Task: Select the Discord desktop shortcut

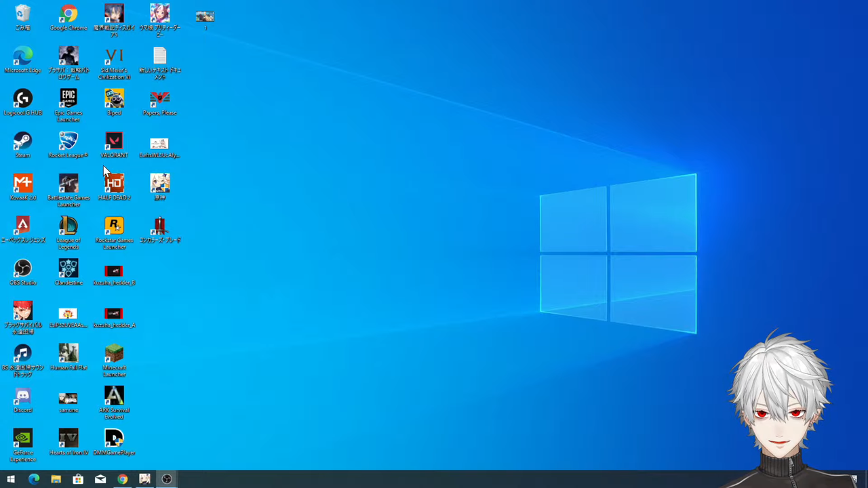Action: click(22, 400)
